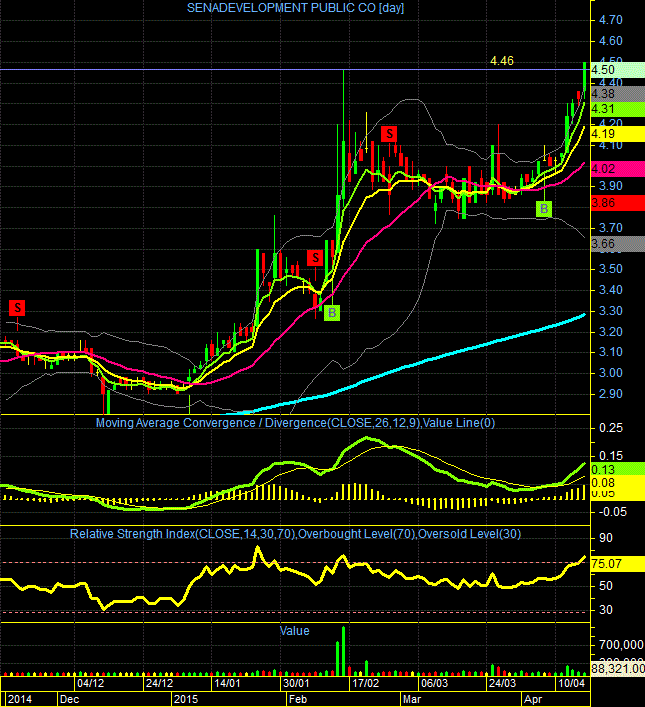The width and height of the screenshot is (645, 707).
Task: Click the green 4.31 moving average tag
Action: (617, 109)
